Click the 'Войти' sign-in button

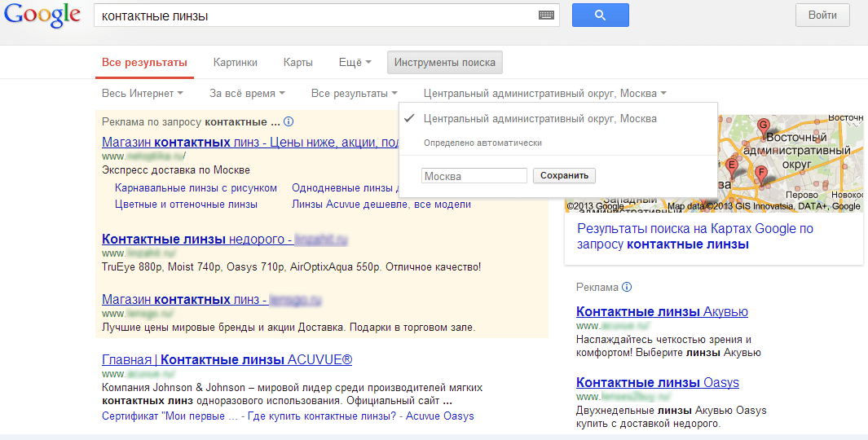(x=822, y=15)
